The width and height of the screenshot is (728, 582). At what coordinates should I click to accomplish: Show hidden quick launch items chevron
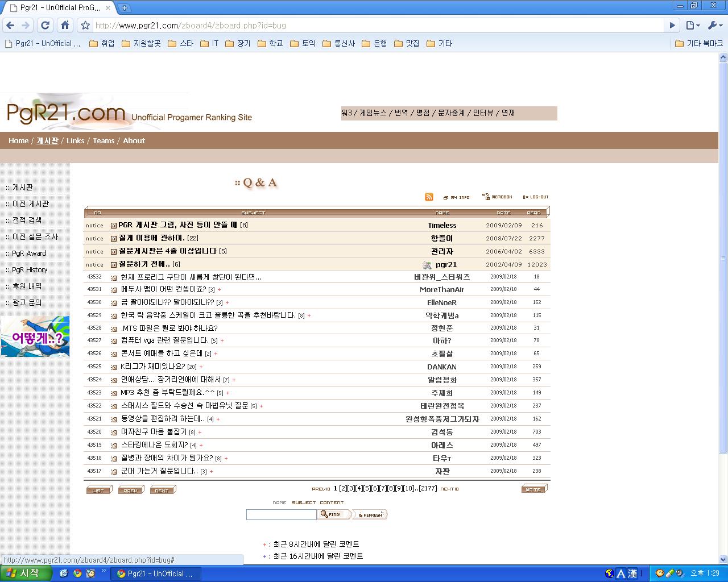104,570
